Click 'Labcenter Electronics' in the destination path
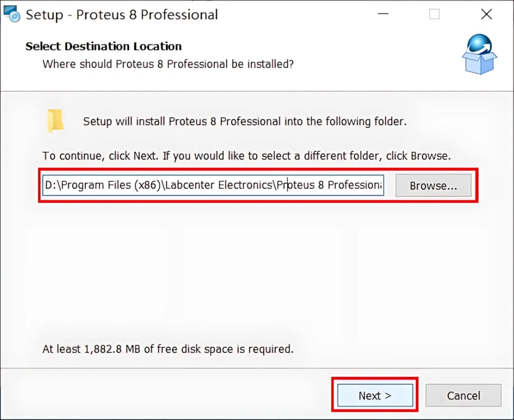The image size is (514, 420). tap(218, 185)
